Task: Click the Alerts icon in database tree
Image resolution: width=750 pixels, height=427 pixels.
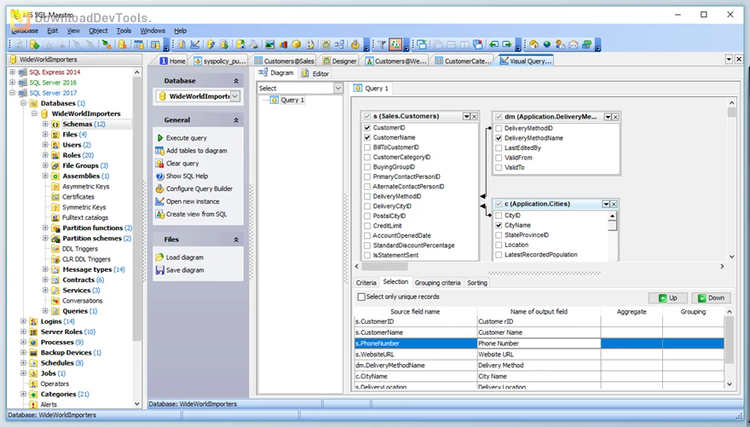Action: click(x=33, y=405)
